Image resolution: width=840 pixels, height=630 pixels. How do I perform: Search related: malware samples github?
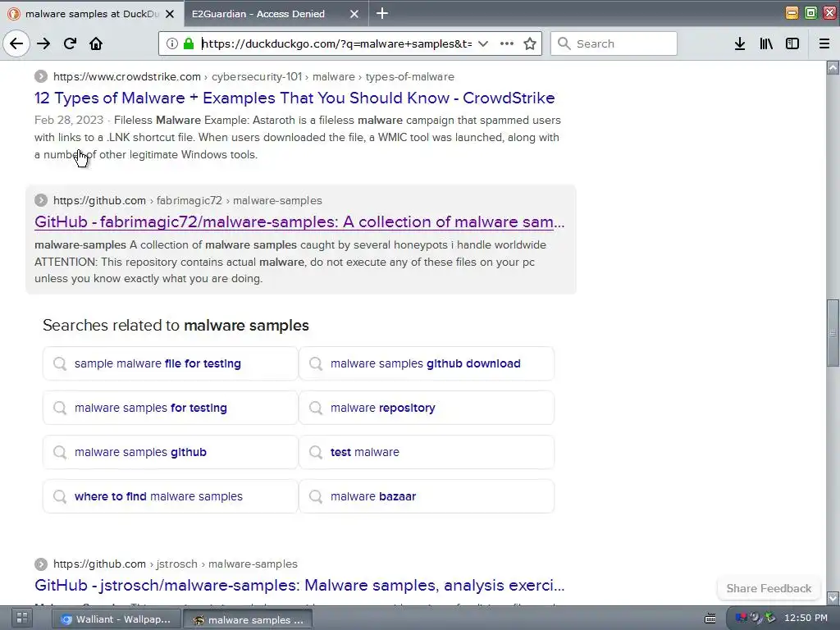171,452
